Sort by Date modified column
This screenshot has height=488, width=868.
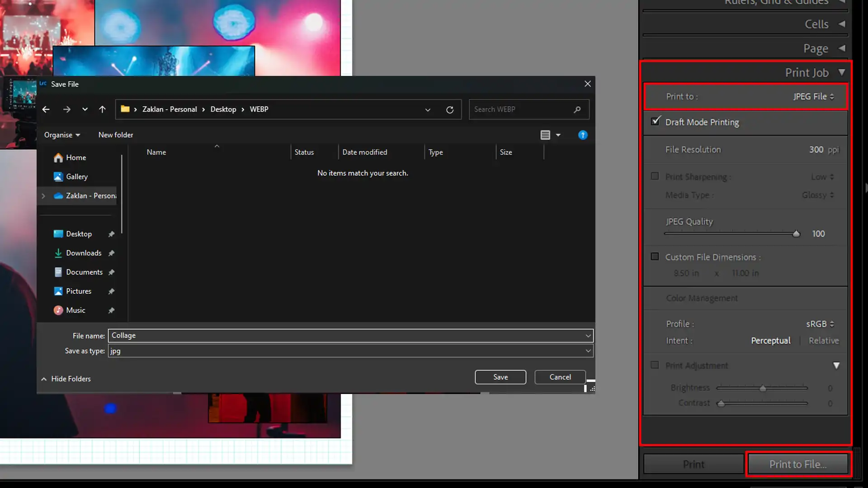pyautogui.click(x=365, y=152)
